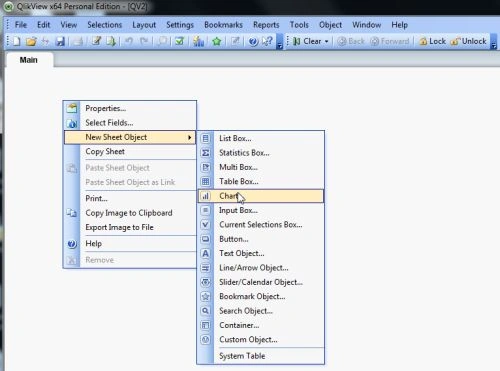Select Statistics Box... in submenu
Viewport: 500px width, 371px height.
(x=261, y=153)
